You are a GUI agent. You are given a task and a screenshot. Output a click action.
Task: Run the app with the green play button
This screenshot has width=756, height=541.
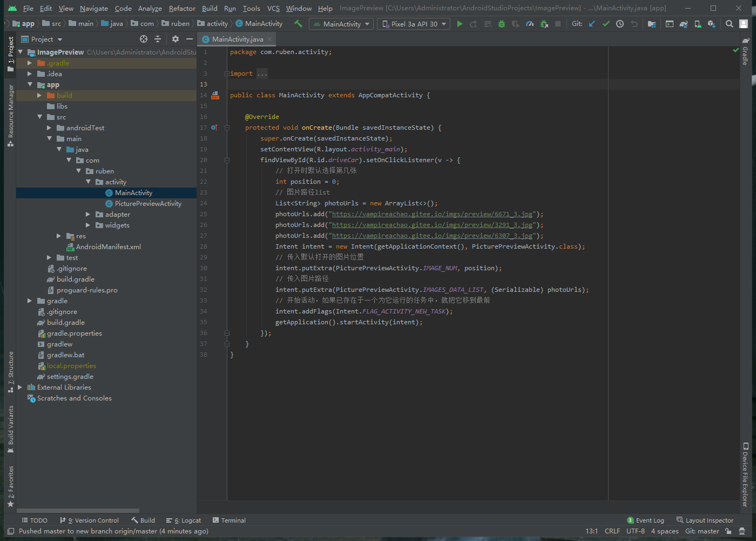pos(460,24)
